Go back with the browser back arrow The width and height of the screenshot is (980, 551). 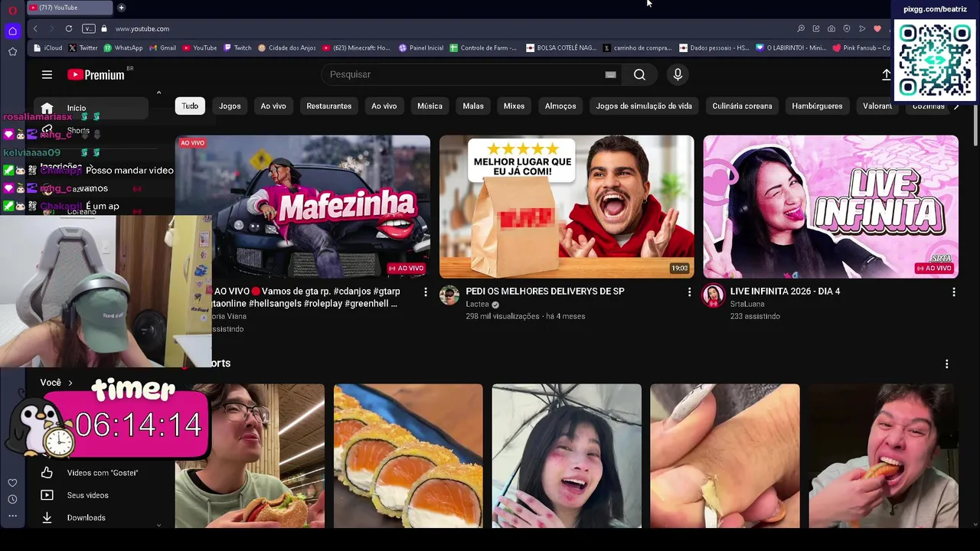pyautogui.click(x=35, y=28)
